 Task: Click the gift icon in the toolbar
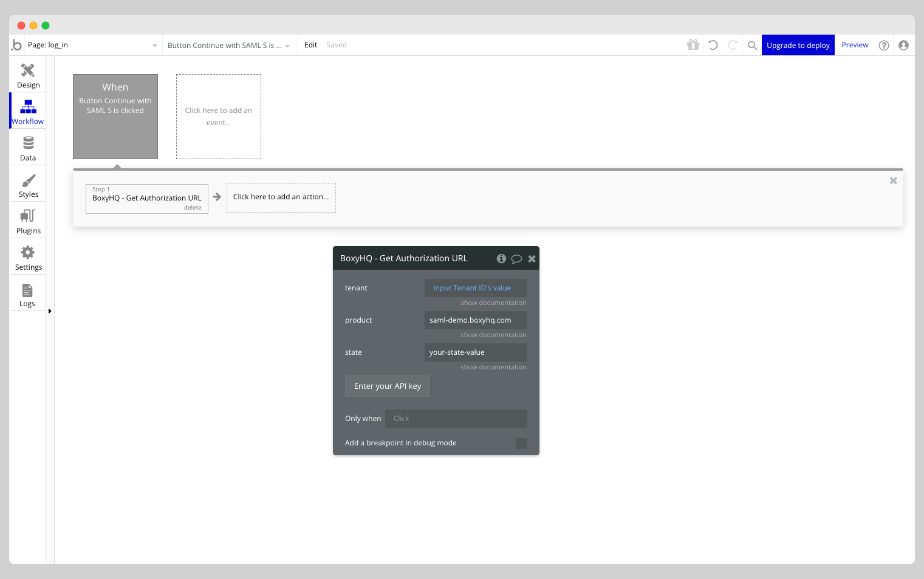[693, 44]
